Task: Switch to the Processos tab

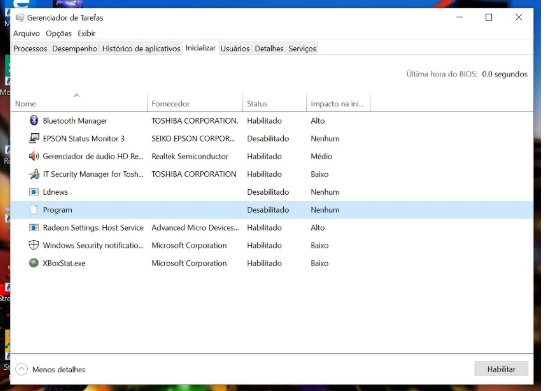Action: [x=30, y=48]
